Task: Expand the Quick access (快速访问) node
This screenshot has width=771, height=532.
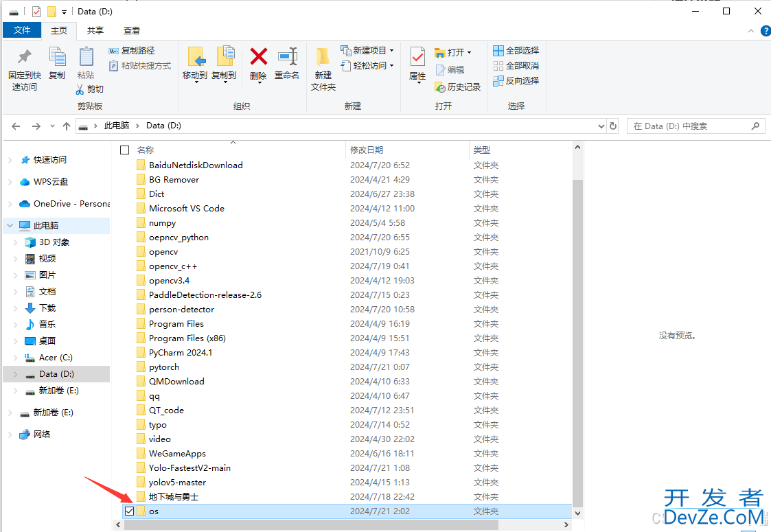Action: [10, 160]
